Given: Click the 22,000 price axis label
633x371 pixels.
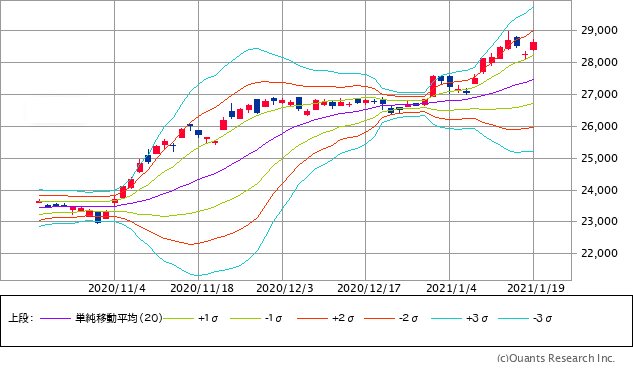Looking at the screenshot, I should click(x=599, y=254).
